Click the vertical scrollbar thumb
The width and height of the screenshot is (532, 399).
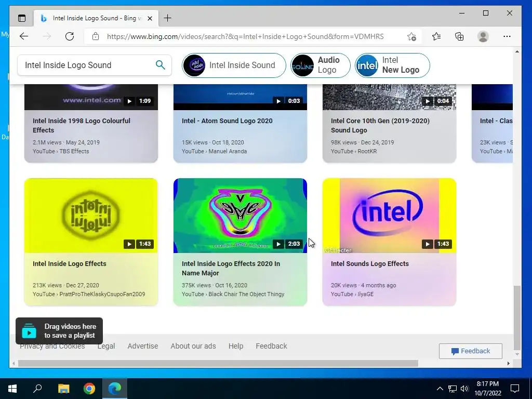(517, 317)
